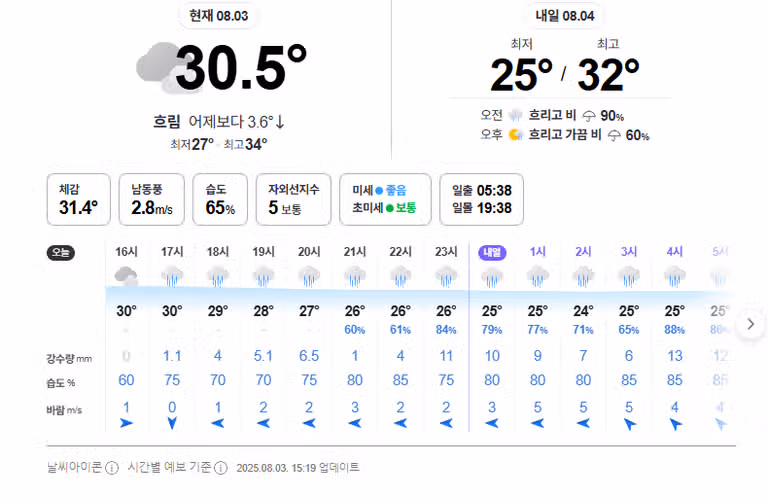Click the 내일 morning rain icon
The width and height of the screenshot is (768, 502).
tap(515, 116)
